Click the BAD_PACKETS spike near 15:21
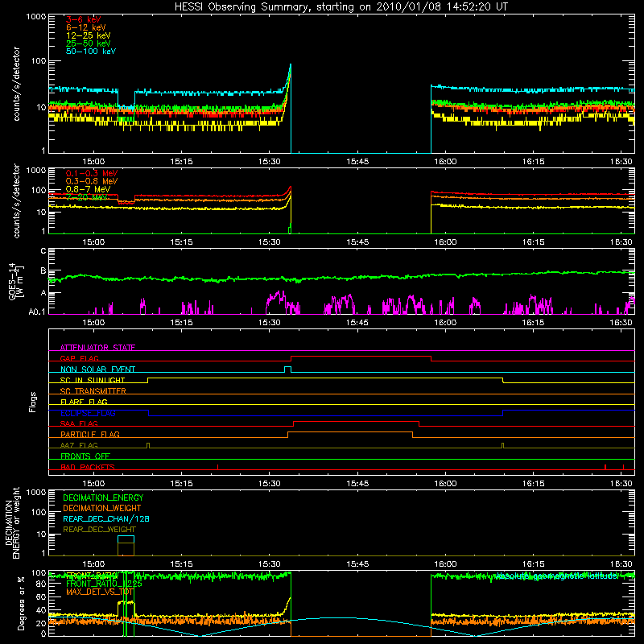Image resolution: width=644 pixels, height=644 pixels. point(217,467)
